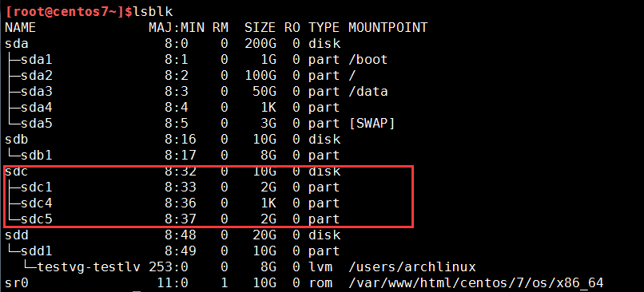Click the 8:49 device number

[x=181, y=251]
